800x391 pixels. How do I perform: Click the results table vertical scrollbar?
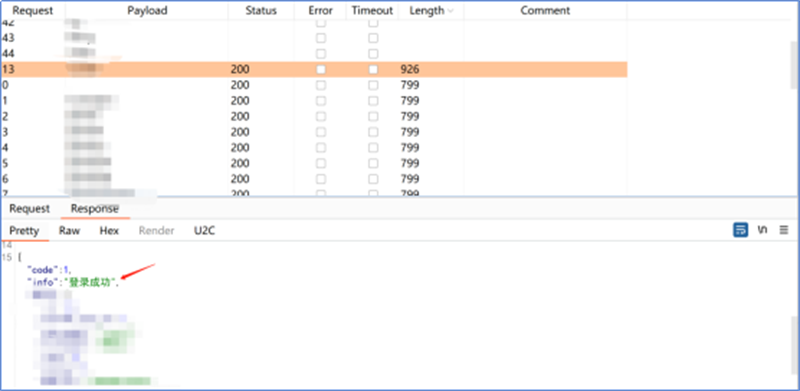[x=794, y=64]
